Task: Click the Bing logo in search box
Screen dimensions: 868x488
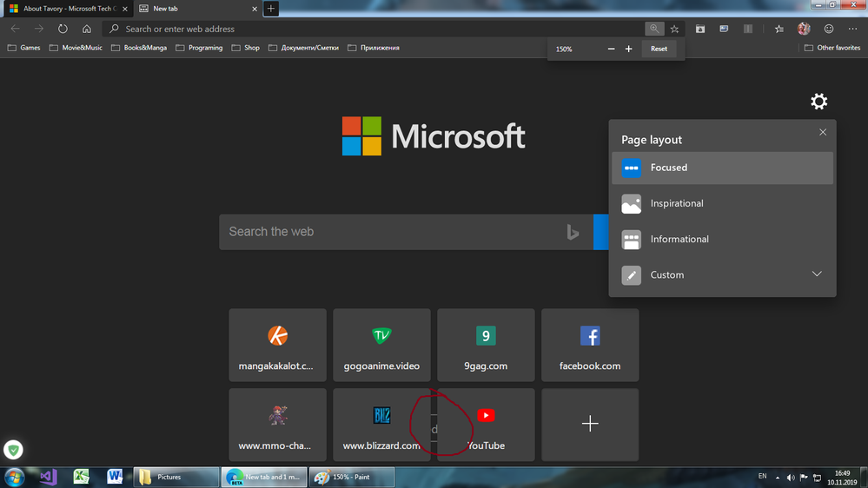Action: [573, 233]
